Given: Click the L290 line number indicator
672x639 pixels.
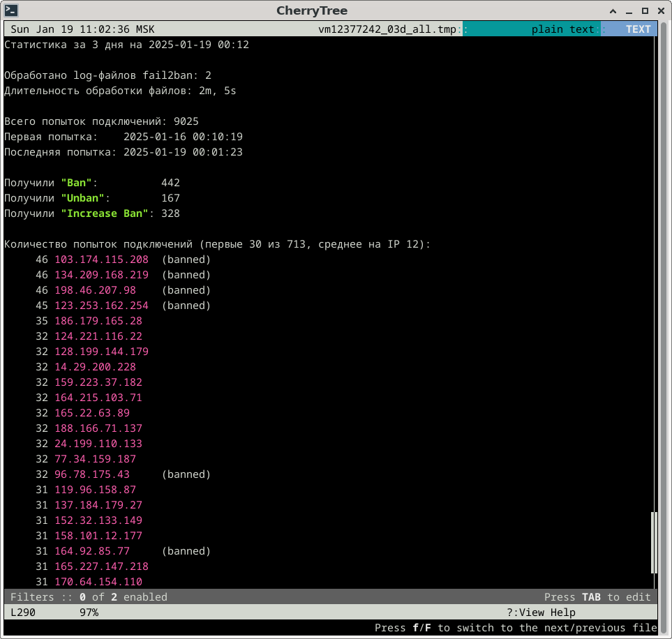Looking at the screenshot, I should [24, 612].
